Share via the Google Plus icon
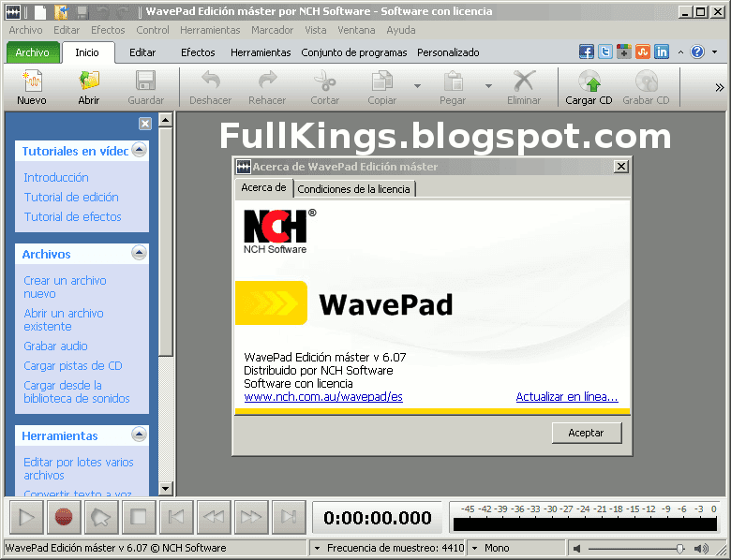This screenshot has height=560, width=731. (624, 52)
